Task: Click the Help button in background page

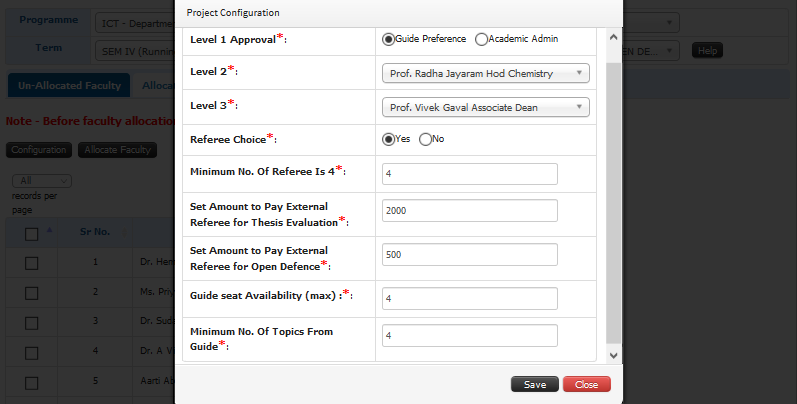Action: [707, 50]
